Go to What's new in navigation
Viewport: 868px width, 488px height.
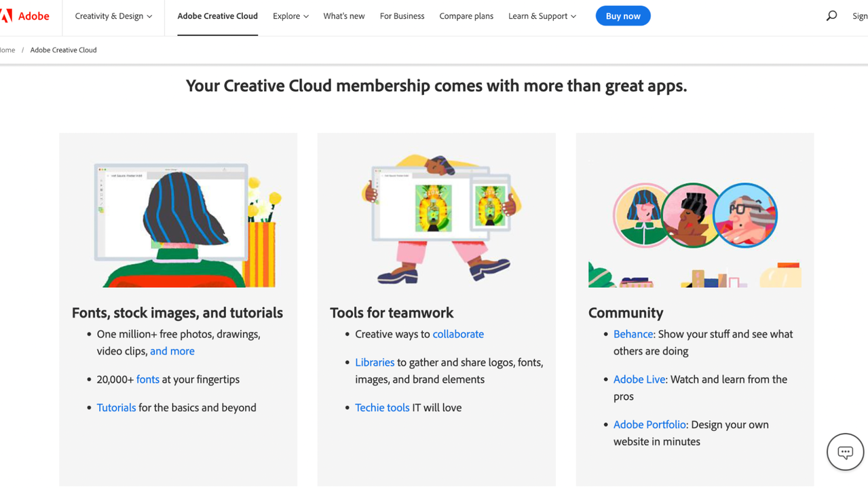coord(343,16)
